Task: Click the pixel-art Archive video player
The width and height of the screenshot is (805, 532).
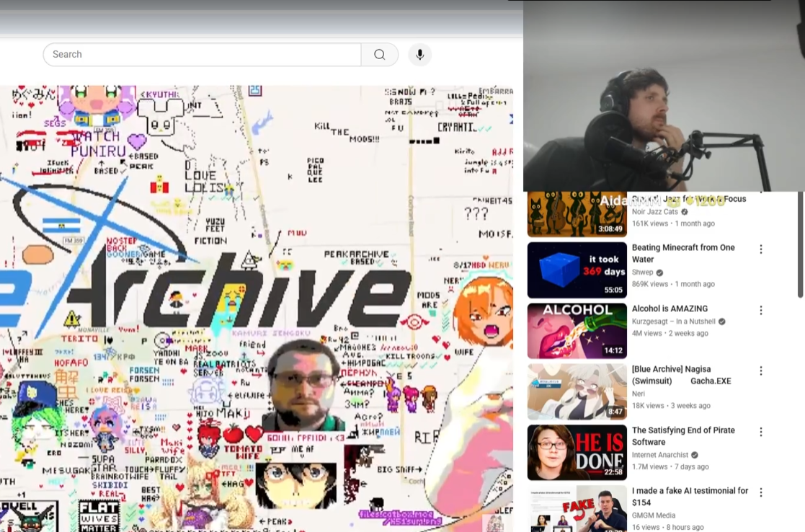Action: pyautogui.click(x=256, y=309)
